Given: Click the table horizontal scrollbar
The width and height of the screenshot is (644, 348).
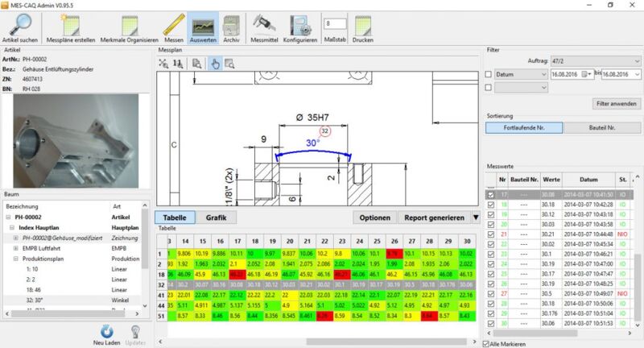Looking at the screenshot, I should tap(386, 342).
